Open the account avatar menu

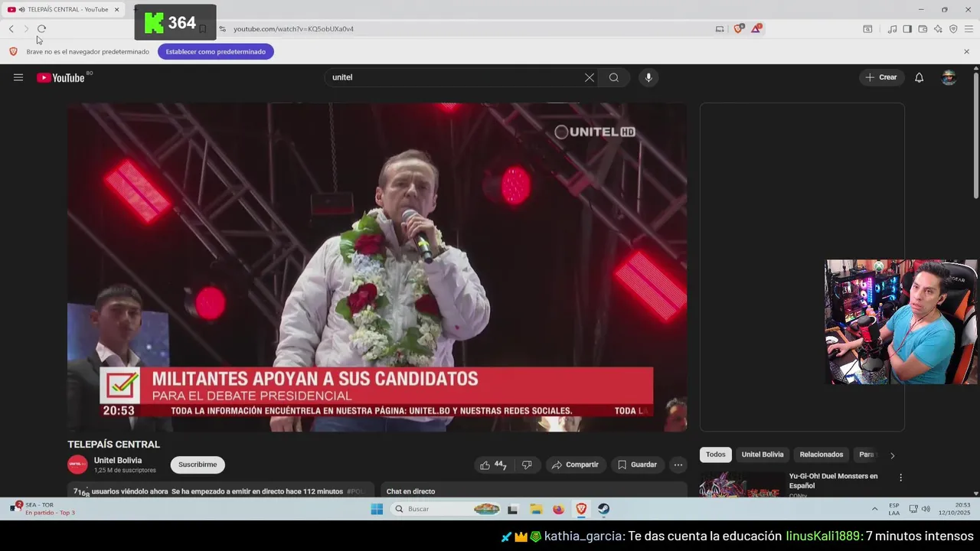(949, 77)
